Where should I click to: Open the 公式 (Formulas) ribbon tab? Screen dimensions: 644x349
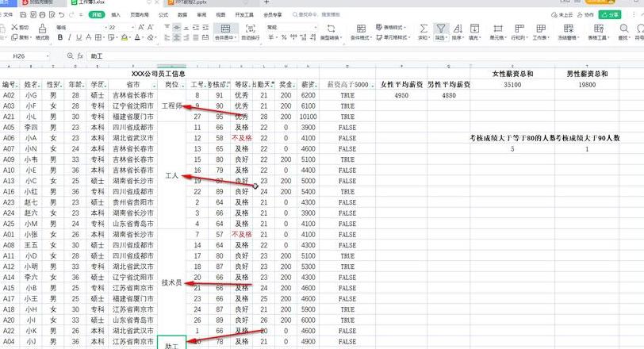(x=163, y=15)
